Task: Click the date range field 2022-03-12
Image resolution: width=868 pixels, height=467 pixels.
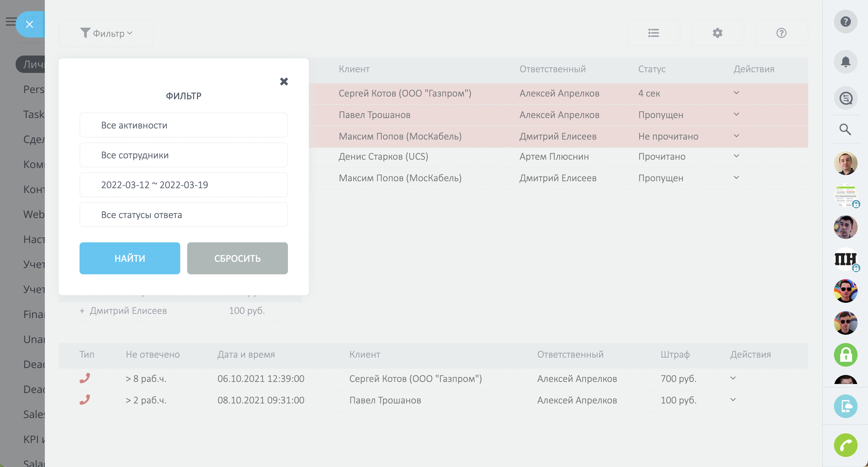Action: (183, 185)
